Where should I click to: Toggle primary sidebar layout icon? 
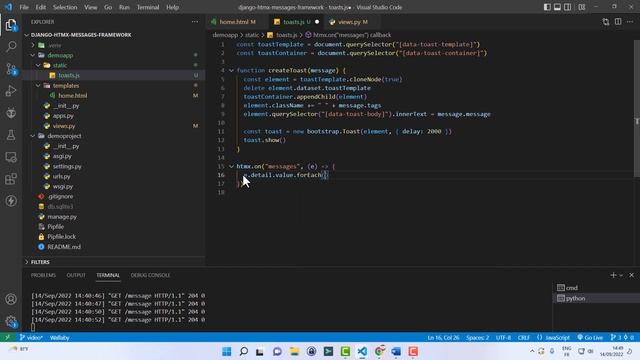click(547, 7)
